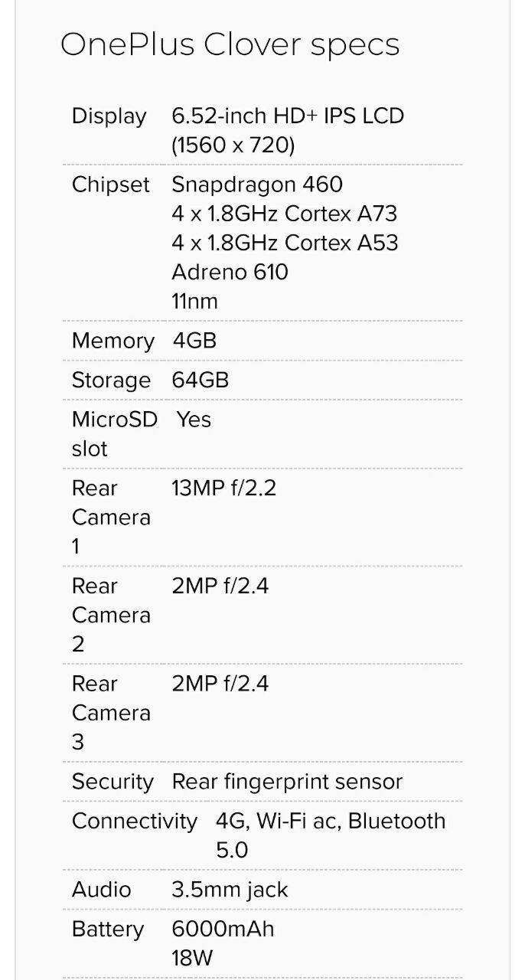Tap the MicroSD slot label

point(114,434)
